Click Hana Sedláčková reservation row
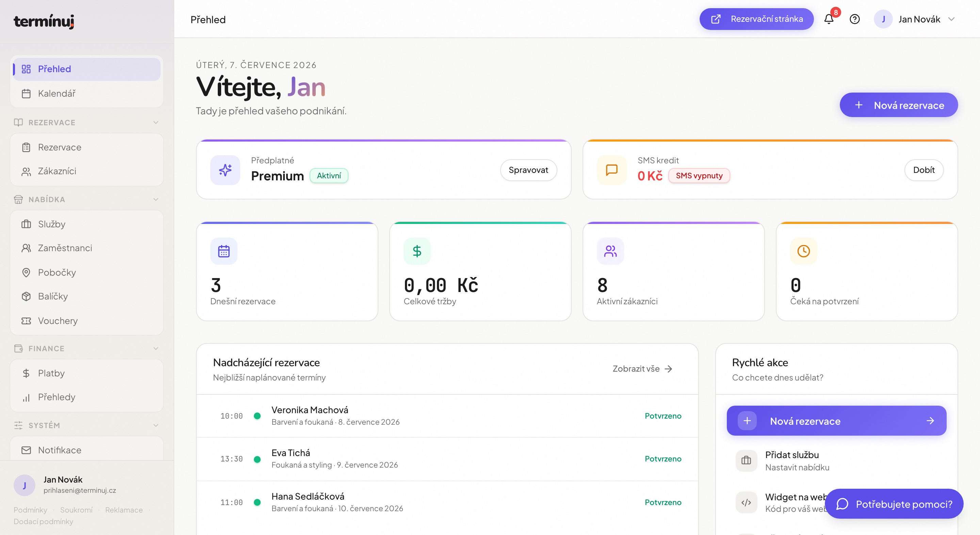 447,502
